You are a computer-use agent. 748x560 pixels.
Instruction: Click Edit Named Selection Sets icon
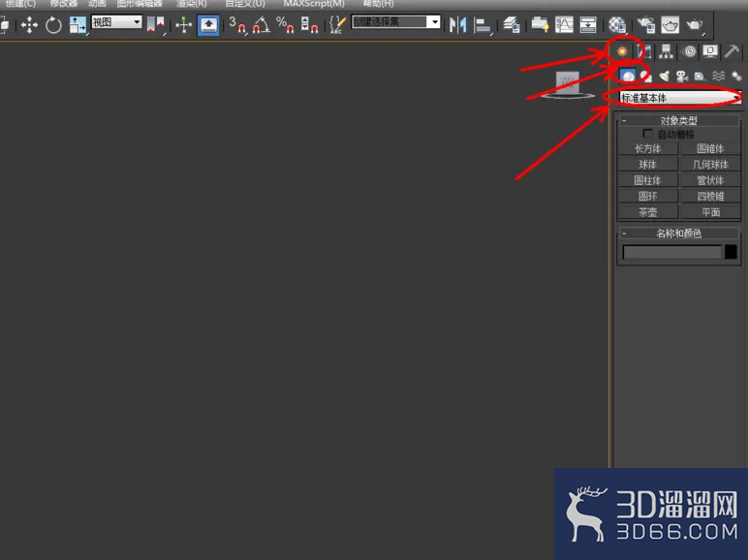(337, 25)
